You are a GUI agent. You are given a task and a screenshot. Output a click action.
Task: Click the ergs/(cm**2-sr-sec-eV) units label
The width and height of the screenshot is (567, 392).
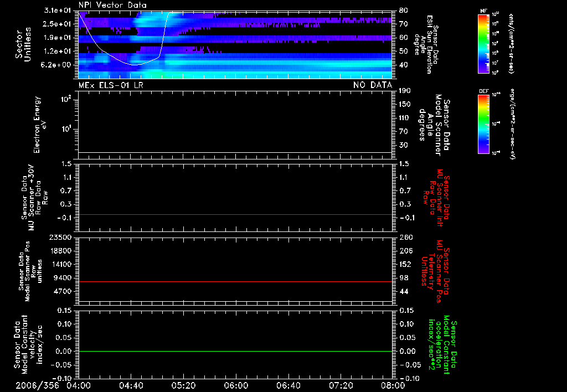click(x=512, y=123)
